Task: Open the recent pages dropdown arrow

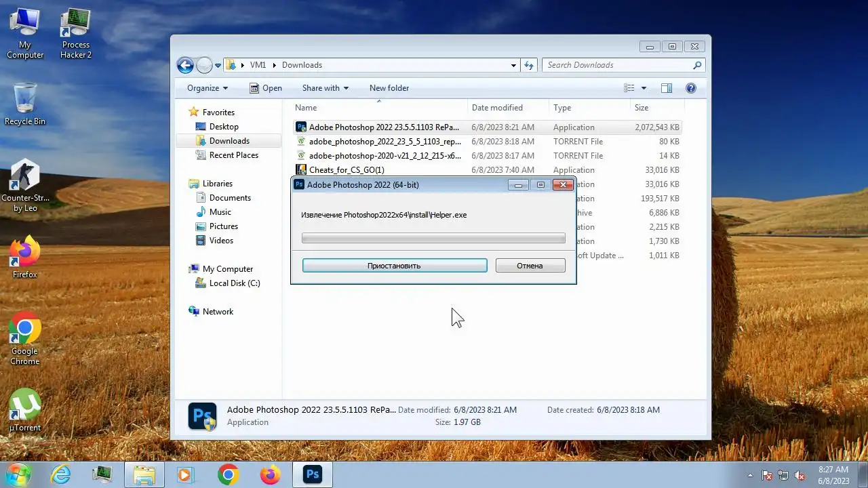Action: [x=218, y=66]
